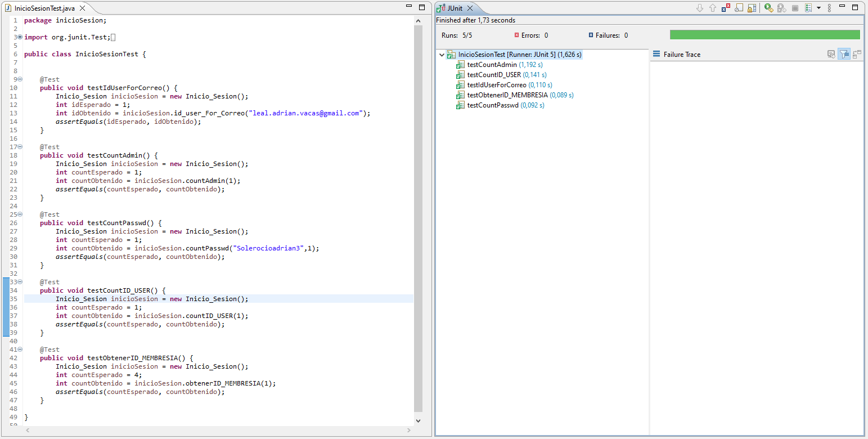Expand folded imports at line 3
868x439 pixels.
[x=20, y=37]
